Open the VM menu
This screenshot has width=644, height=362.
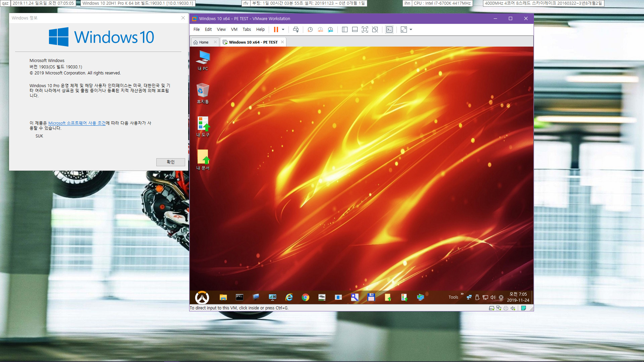point(234,29)
